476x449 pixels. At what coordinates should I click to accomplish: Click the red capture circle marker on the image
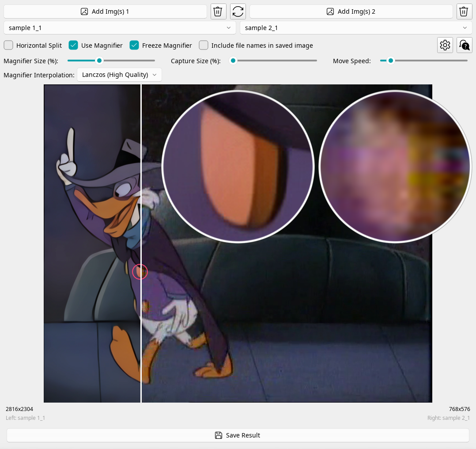(x=140, y=272)
